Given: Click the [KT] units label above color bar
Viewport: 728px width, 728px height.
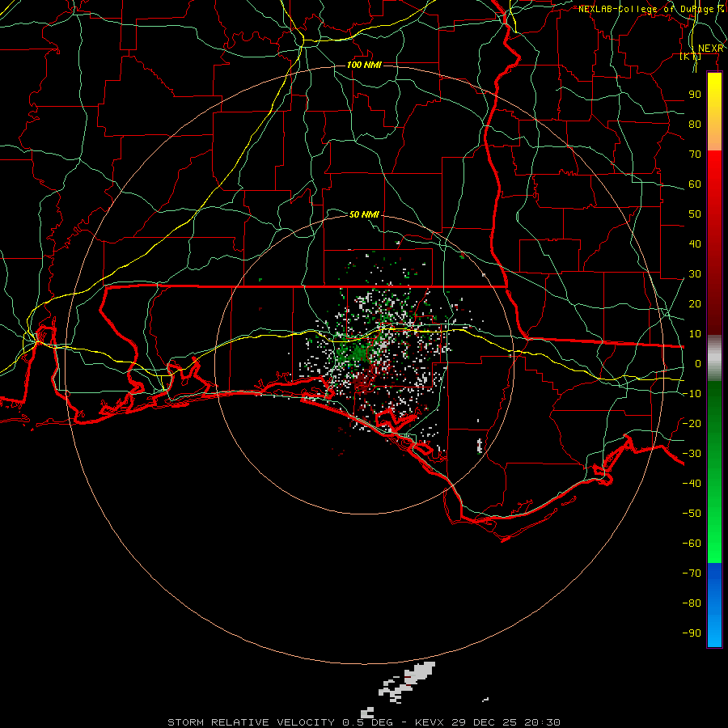Looking at the screenshot, I should (691, 56).
